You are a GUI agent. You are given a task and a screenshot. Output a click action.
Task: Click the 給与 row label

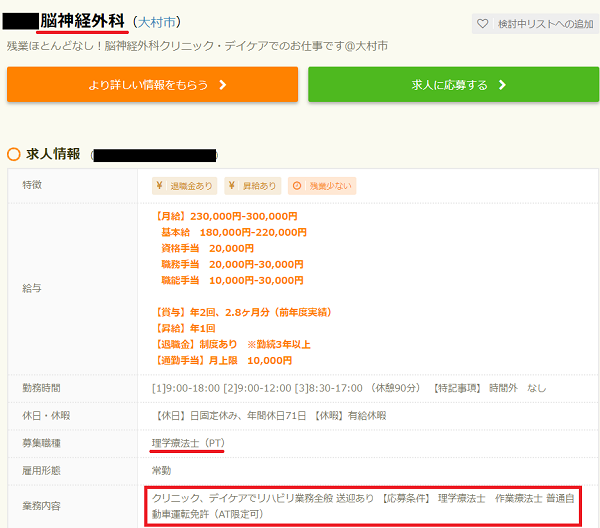point(32,288)
